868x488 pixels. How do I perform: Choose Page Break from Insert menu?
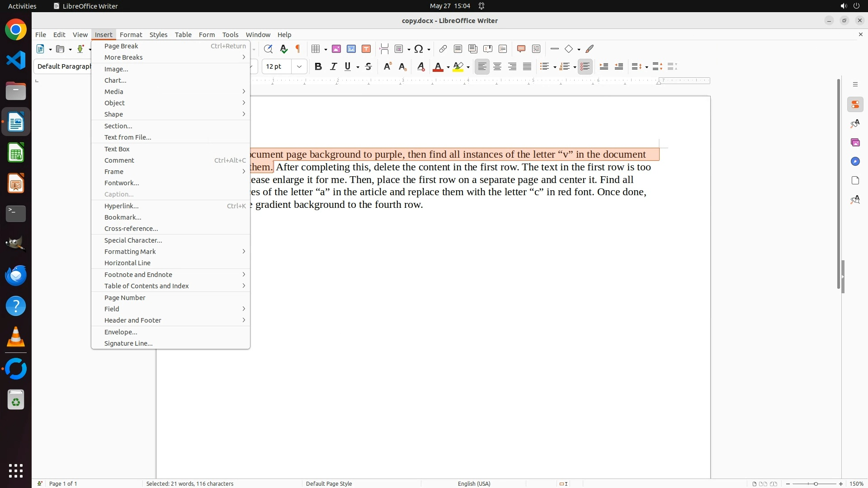121,46
